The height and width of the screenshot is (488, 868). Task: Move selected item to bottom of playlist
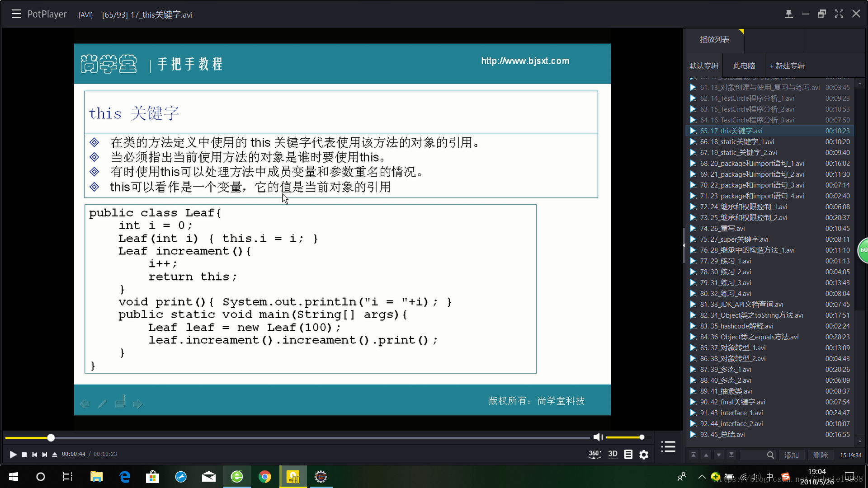point(731,455)
